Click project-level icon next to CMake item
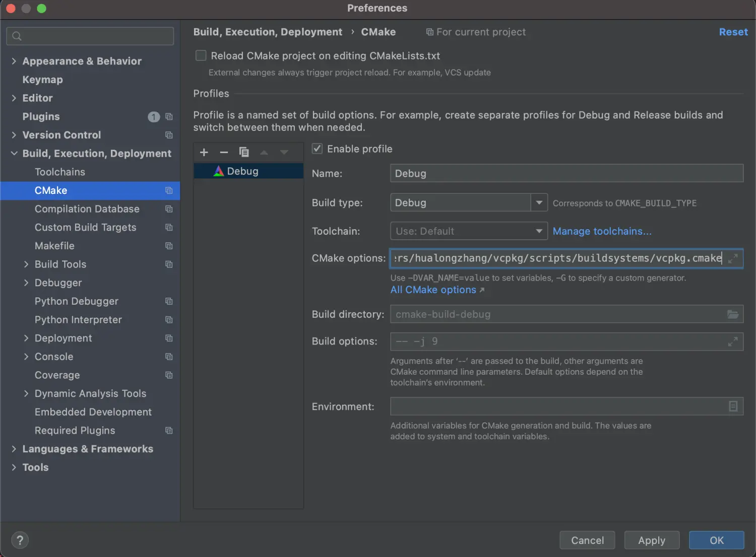The width and height of the screenshot is (756, 557). (169, 190)
